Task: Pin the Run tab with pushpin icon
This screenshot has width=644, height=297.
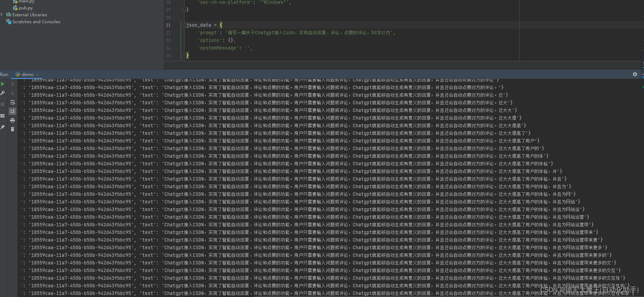Action: pyautogui.click(x=3, y=127)
